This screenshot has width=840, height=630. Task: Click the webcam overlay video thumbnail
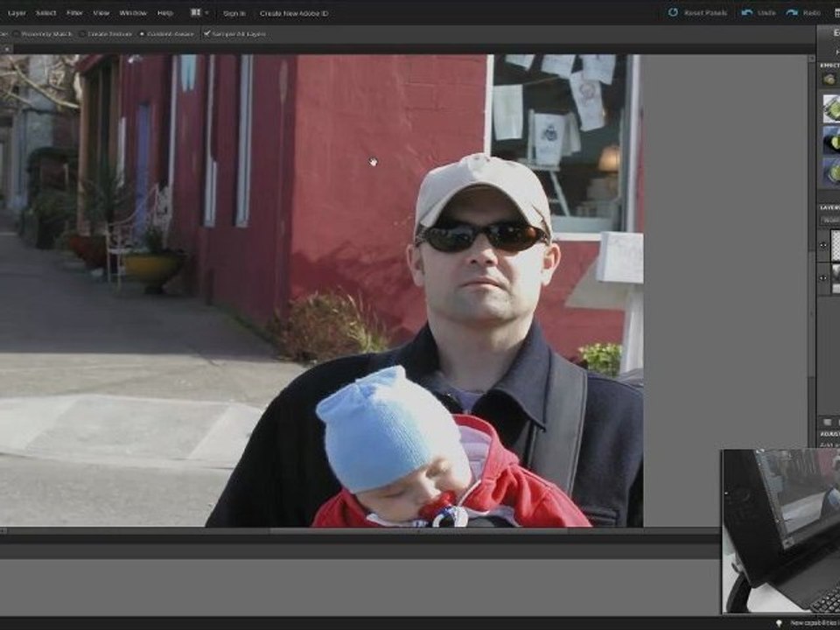coord(780,531)
